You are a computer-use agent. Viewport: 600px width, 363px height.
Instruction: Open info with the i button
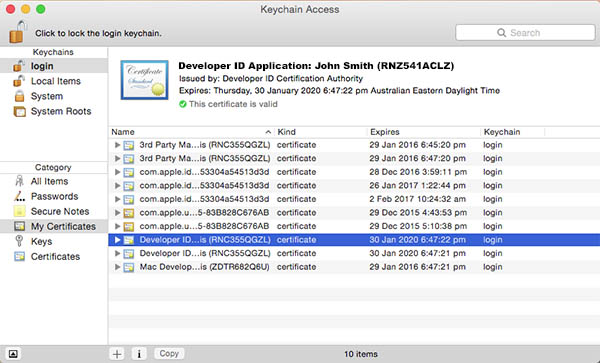pos(139,354)
